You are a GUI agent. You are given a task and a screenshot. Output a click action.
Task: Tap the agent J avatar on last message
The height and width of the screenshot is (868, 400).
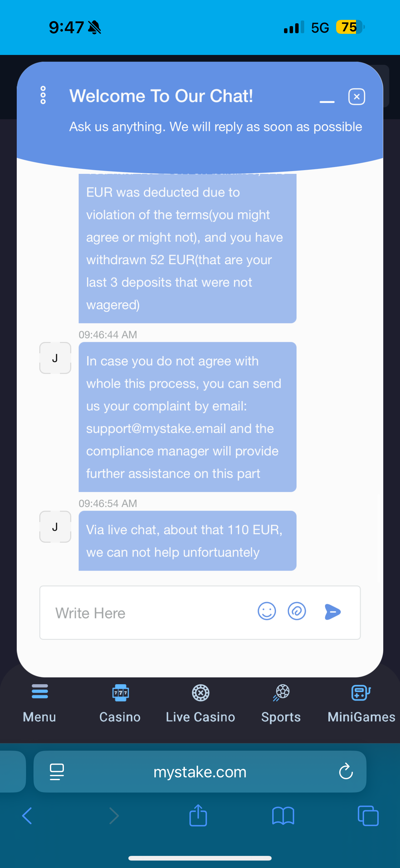(x=55, y=527)
